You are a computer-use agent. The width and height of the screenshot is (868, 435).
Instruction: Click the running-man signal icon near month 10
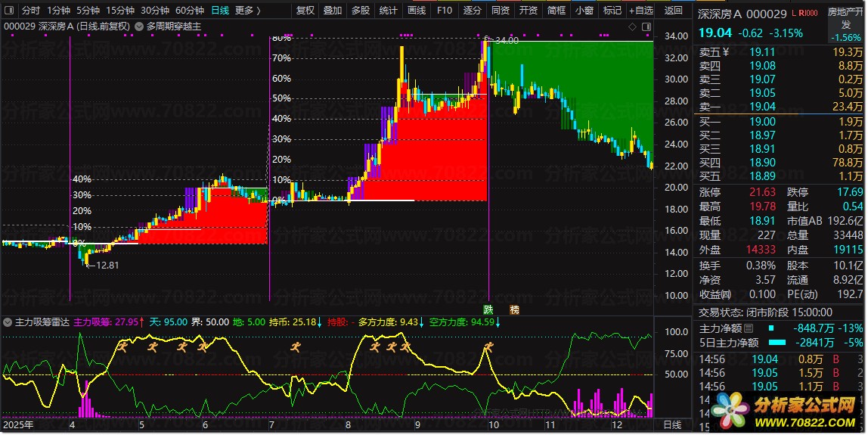(488, 347)
